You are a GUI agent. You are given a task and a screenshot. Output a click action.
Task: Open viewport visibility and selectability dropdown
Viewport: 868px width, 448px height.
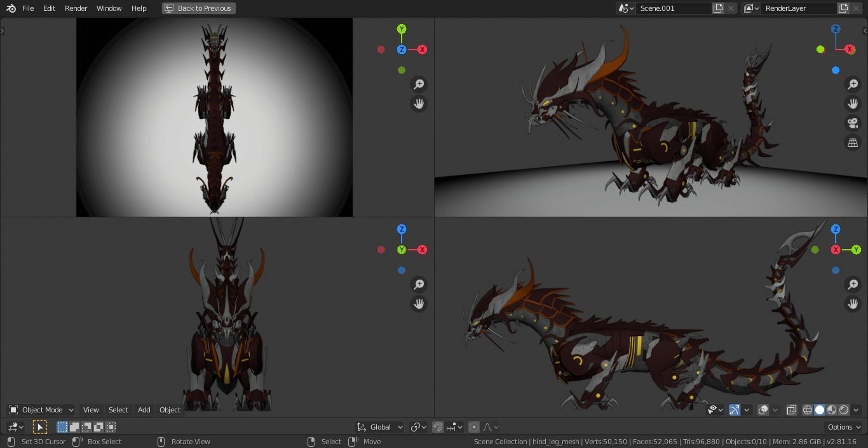click(715, 410)
